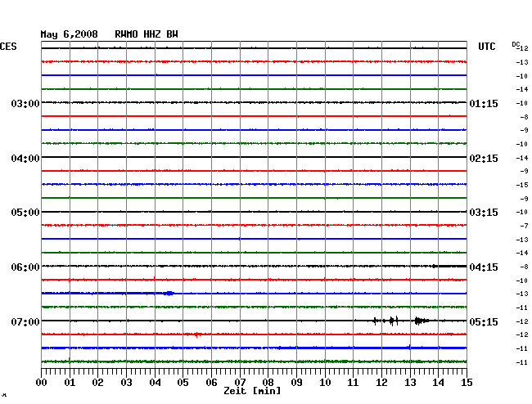Screen dimensions: 532x404
Task: Click the "09" minute axis tick label
Action: point(296,382)
